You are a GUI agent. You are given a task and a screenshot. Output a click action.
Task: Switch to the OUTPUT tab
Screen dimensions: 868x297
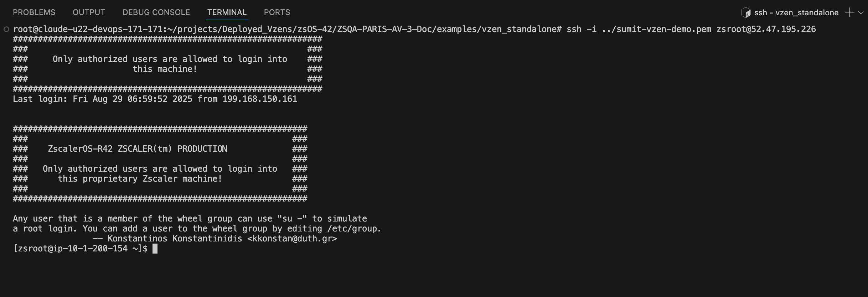point(89,12)
